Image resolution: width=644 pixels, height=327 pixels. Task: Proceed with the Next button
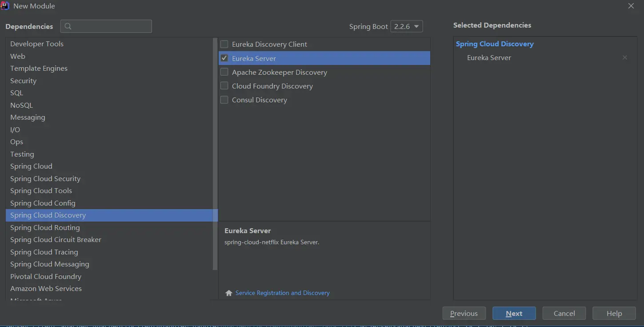pyautogui.click(x=514, y=313)
